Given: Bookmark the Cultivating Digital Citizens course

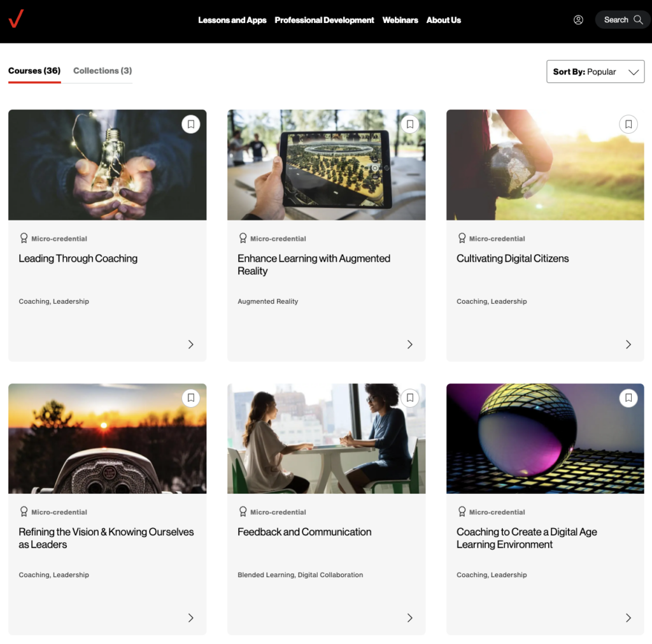Looking at the screenshot, I should coord(628,124).
